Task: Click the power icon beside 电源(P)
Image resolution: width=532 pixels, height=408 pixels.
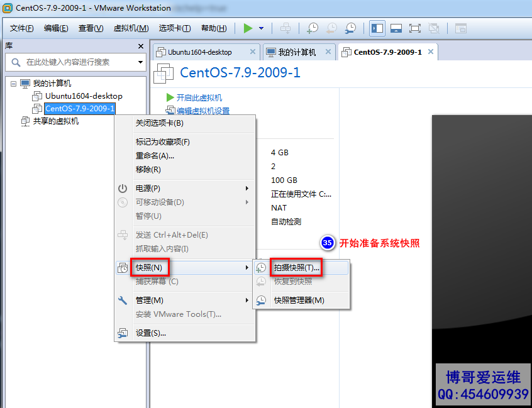Action: point(123,188)
